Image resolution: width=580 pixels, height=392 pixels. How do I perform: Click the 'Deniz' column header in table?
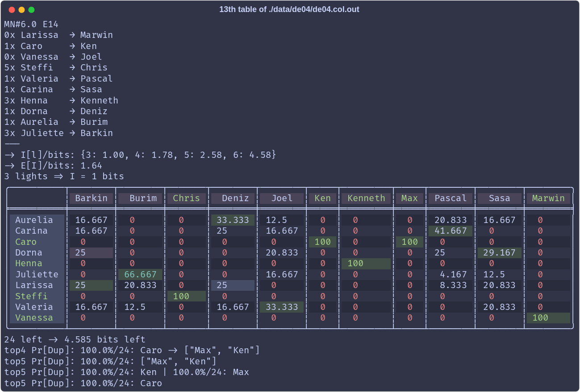[233, 198]
